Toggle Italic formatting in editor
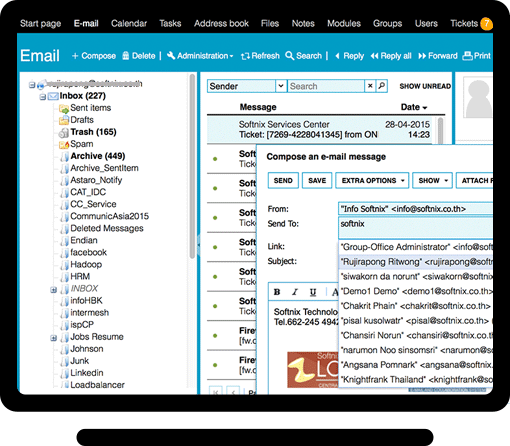 point(295,292)
